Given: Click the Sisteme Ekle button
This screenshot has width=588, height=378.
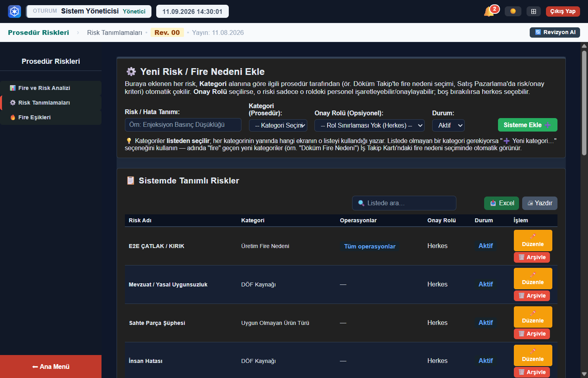Looking at the screenshot, I should [528, 125].
